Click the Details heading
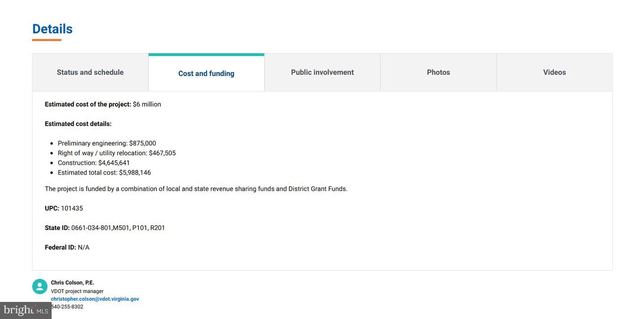 click(x=52, y=29)
